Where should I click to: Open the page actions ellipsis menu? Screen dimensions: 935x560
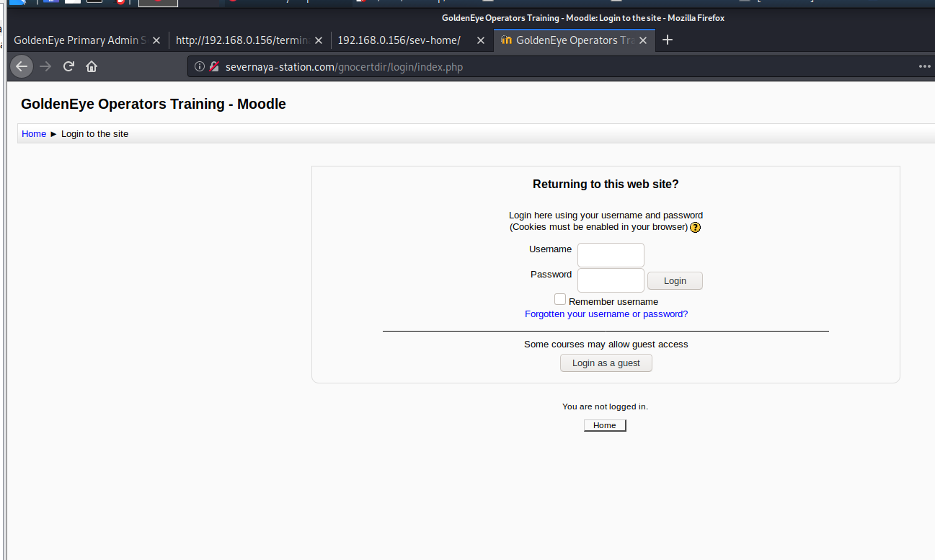925,66
